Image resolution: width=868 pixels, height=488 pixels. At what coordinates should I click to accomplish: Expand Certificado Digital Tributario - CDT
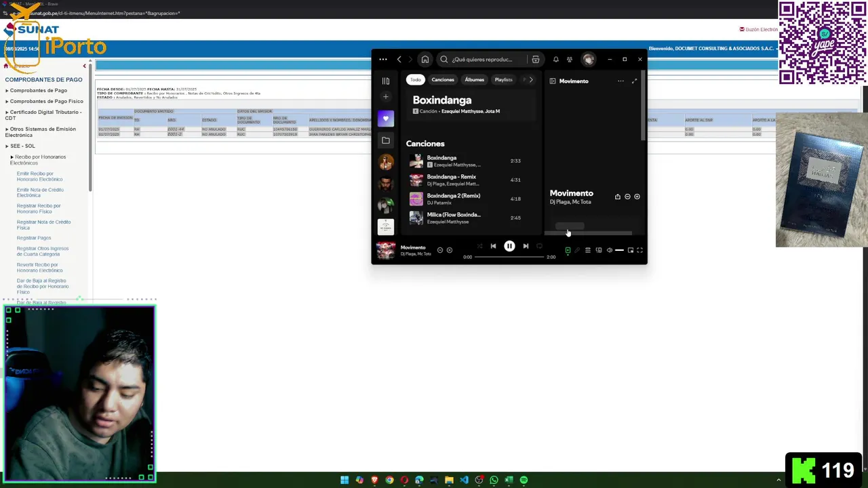point(44,115)
